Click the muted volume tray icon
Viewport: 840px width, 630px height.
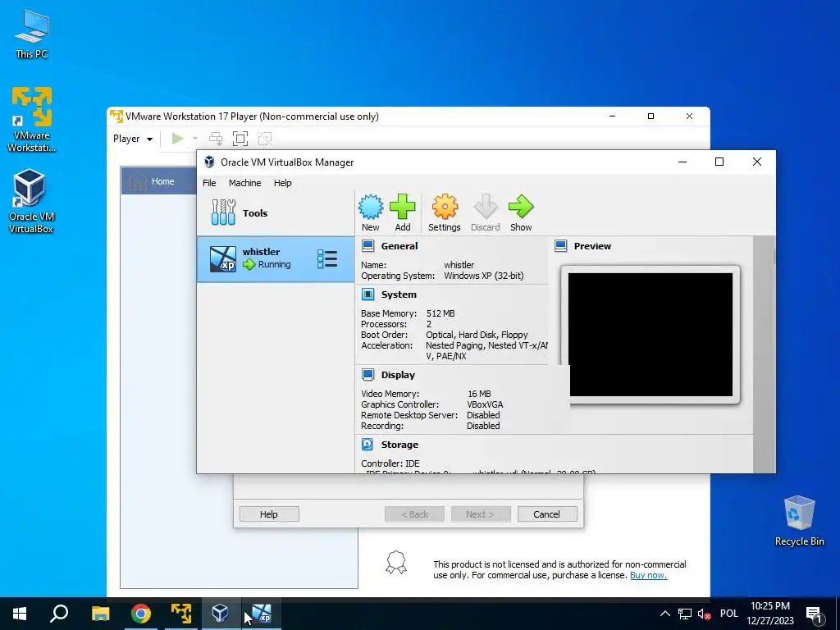[x=705, y=614]
